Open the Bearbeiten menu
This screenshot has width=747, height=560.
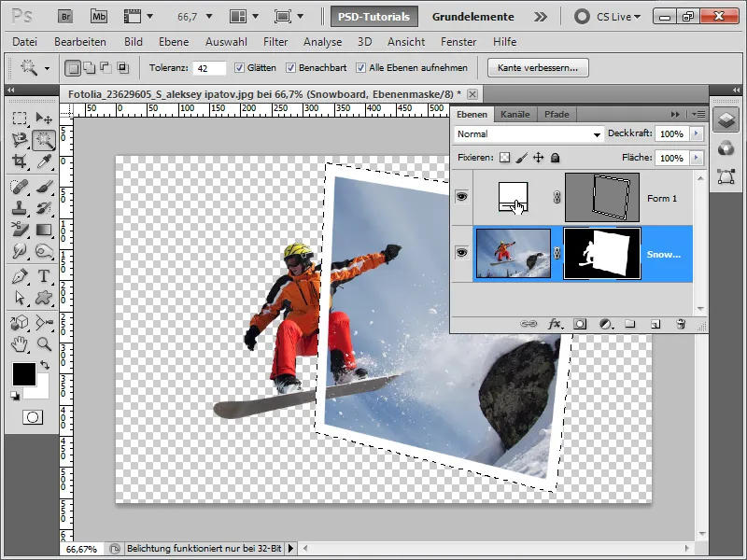point(80,42)
